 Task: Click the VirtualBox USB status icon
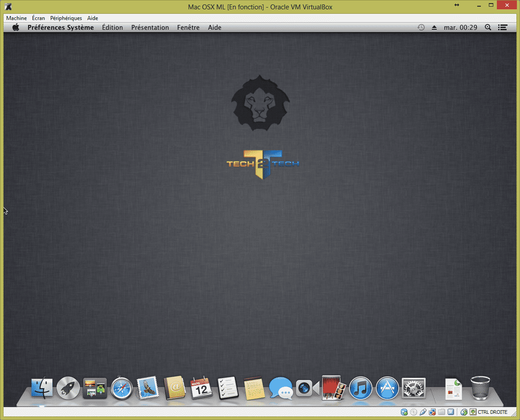[x=422, y=412]
